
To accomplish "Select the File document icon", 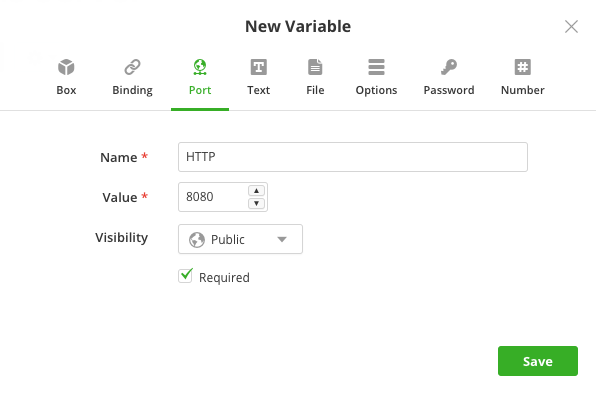I will (315, 67).
